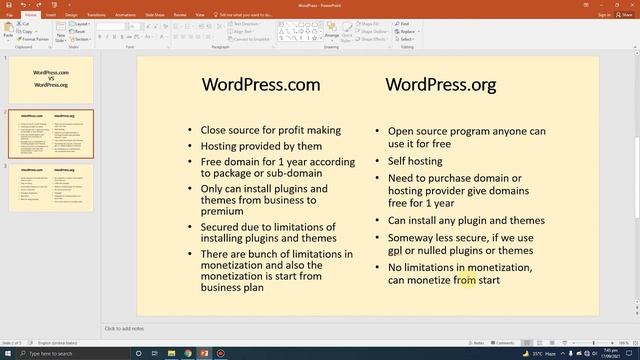Open File Explorer from taskbar
Screen dimensions: 640x360
[x=171, y=353]
